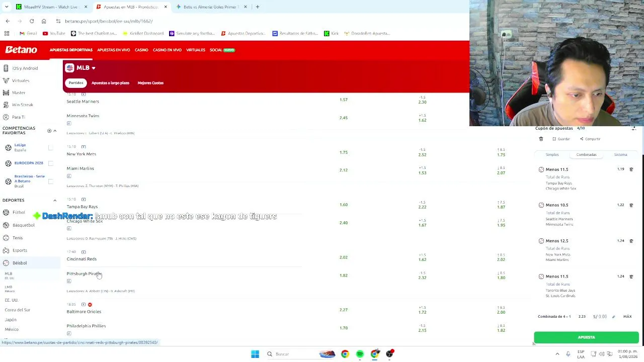Click Compartir in the bet slip
The height and width of the screenshot is (362, 644).
[590, 139]
